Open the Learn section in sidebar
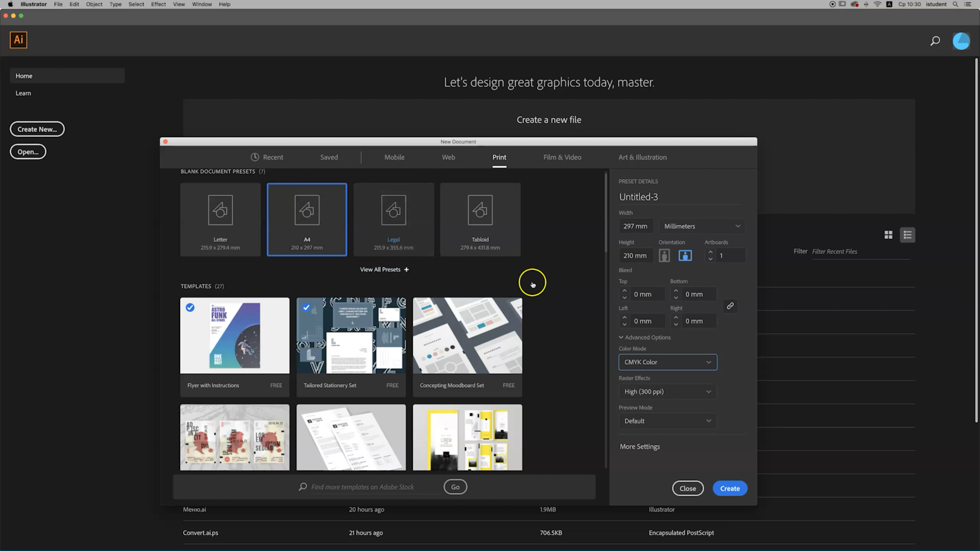The width and height of the screenshot is (980, 551). (x=23, y=93)
